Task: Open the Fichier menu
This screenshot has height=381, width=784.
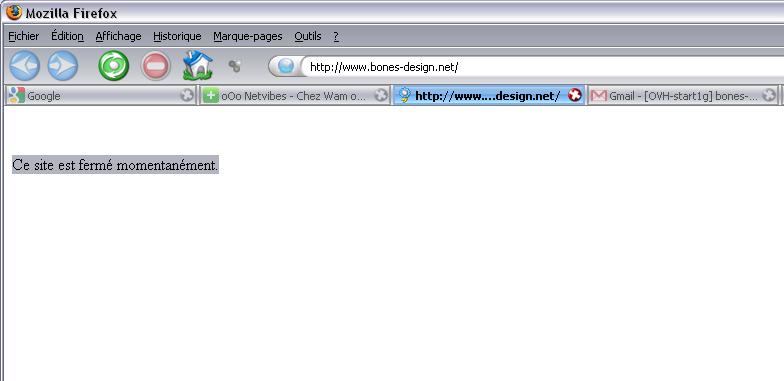Action: pos(24,36)
